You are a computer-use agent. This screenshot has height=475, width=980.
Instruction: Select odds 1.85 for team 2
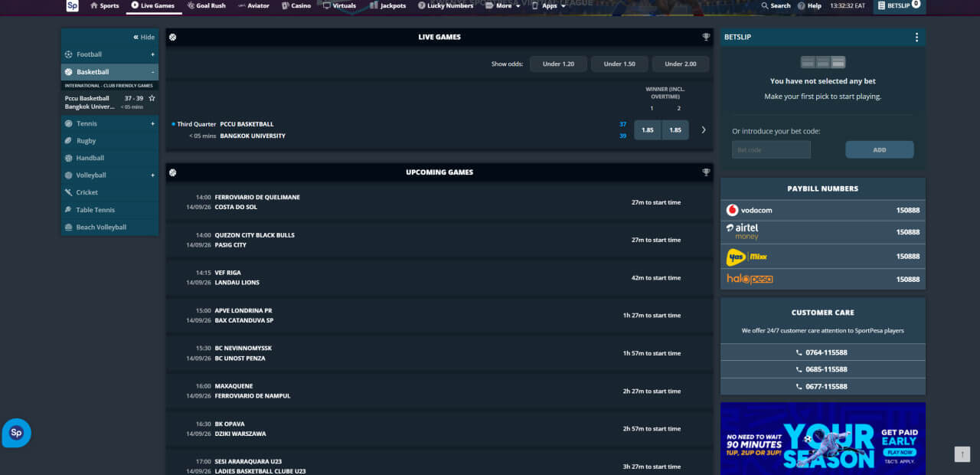tap(675, 130)
